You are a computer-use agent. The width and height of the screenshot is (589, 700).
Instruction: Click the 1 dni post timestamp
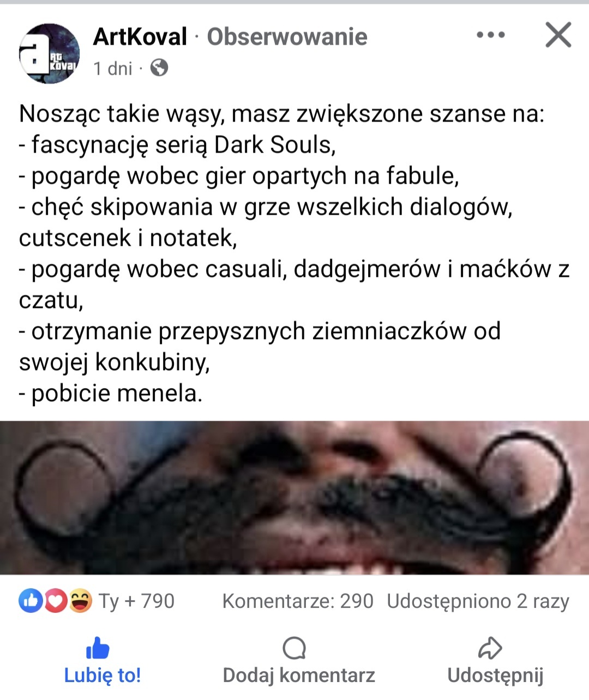(113, 69)
